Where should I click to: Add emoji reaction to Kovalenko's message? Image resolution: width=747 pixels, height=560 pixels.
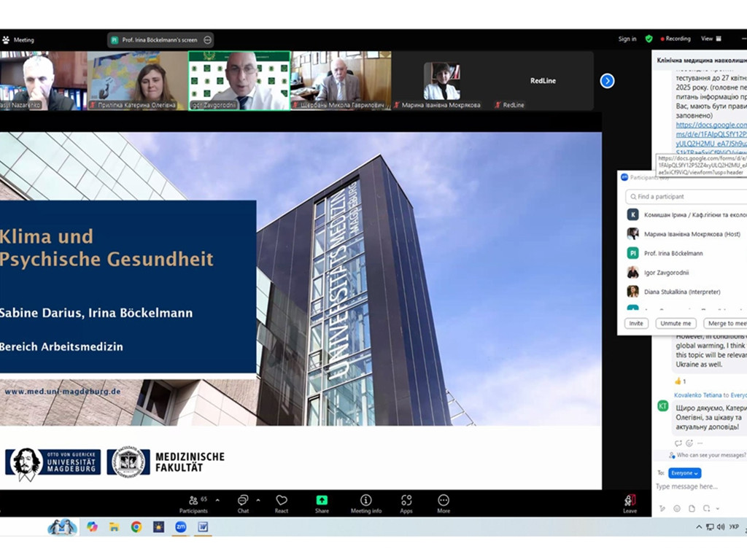(x=689, y=443)
